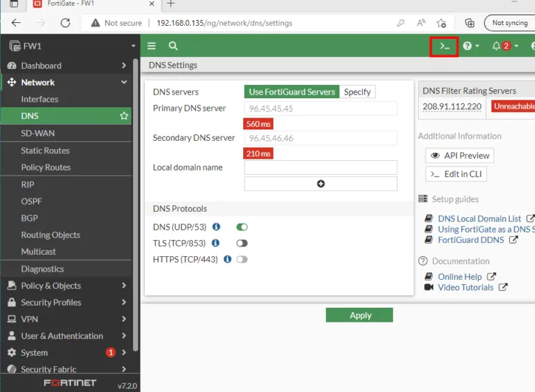
Task: Click the DNS favorite star icon
Action: pyautogui.click(x=124, y=116)
